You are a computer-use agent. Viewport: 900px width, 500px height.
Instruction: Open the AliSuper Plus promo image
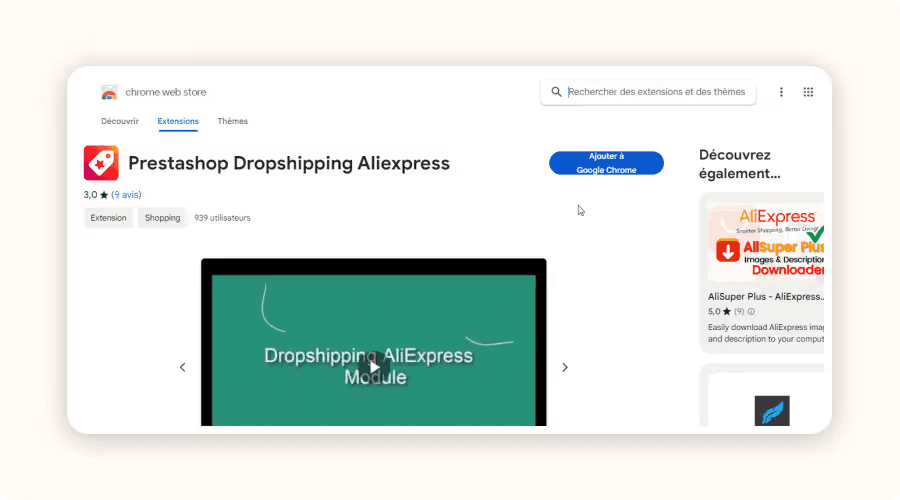click(x=766, y=242)
